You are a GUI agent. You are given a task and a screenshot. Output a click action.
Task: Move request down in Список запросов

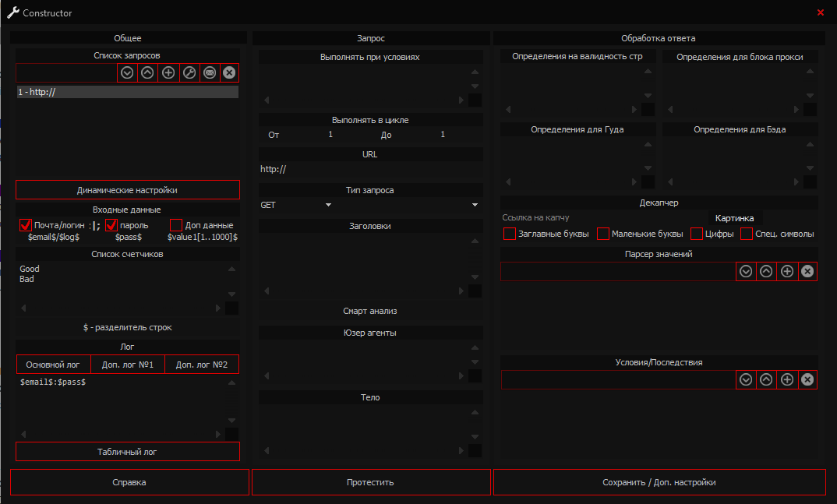point(127,72)
